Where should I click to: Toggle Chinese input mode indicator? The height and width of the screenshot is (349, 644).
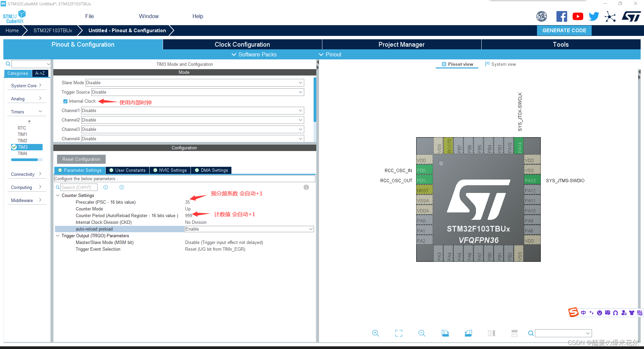tap(583, 313)
